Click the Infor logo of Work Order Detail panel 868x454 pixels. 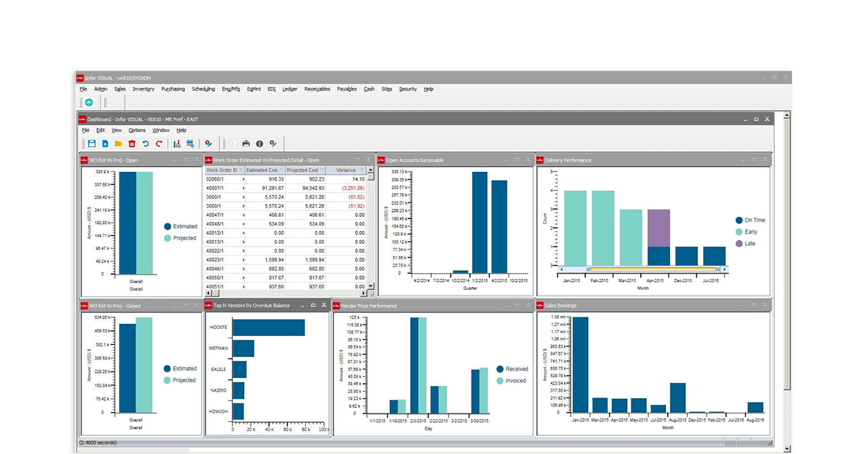(208, 160)
